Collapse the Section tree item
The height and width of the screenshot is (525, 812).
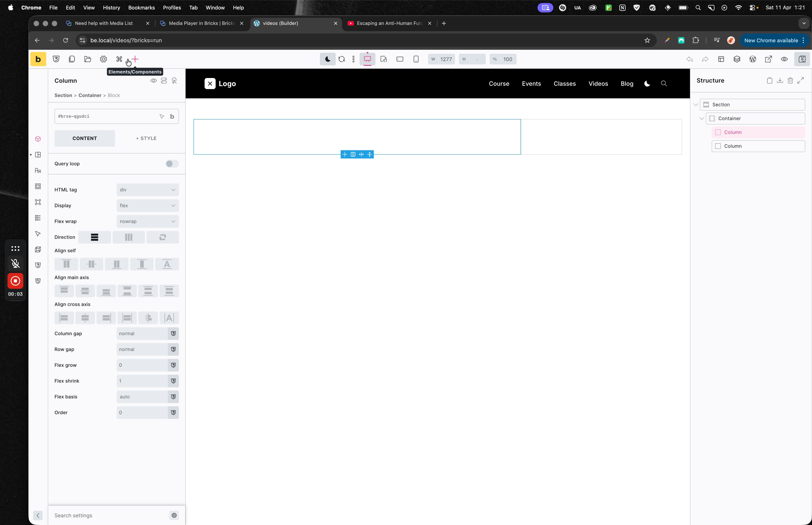tap(696, 105)
